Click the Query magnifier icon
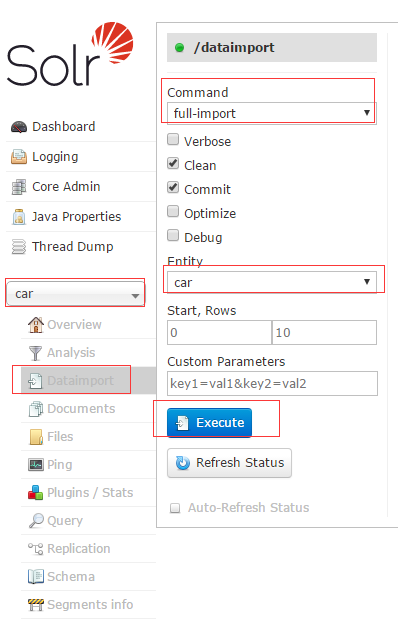The width and height of the screenshot is (398, 631). (36, 521)
